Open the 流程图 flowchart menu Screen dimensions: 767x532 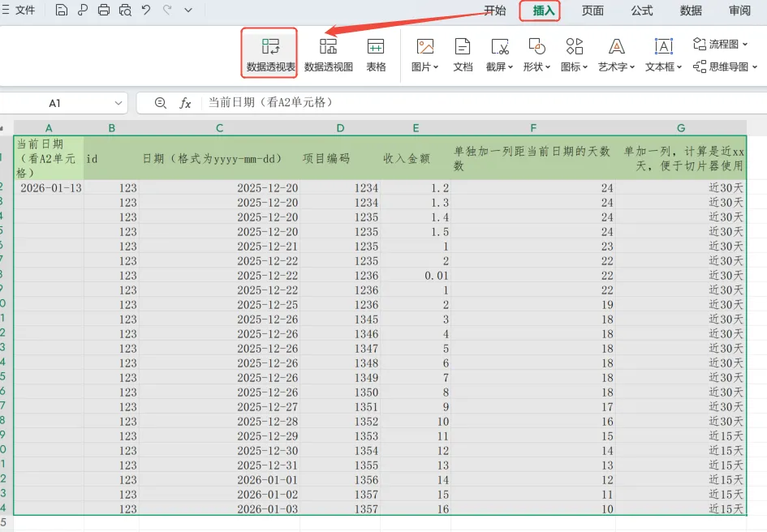pyautogui.click(x=720, y=44)
